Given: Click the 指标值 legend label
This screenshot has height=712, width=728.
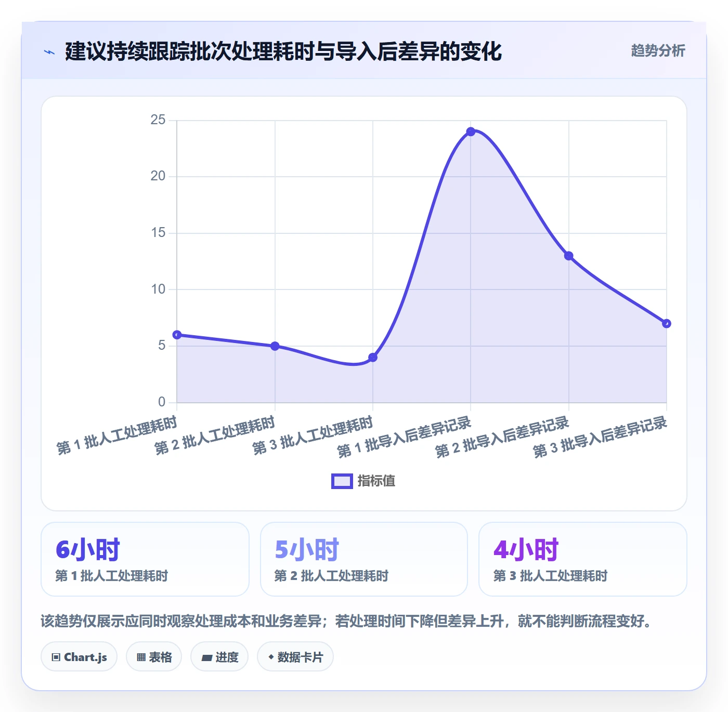Looking at the screenshot, I should click(376, 481).
